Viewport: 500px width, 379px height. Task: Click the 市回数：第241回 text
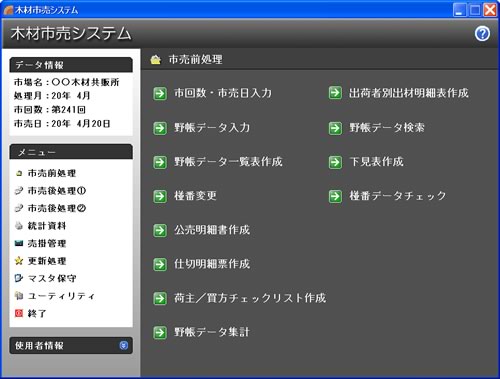[x=50, y=110]
